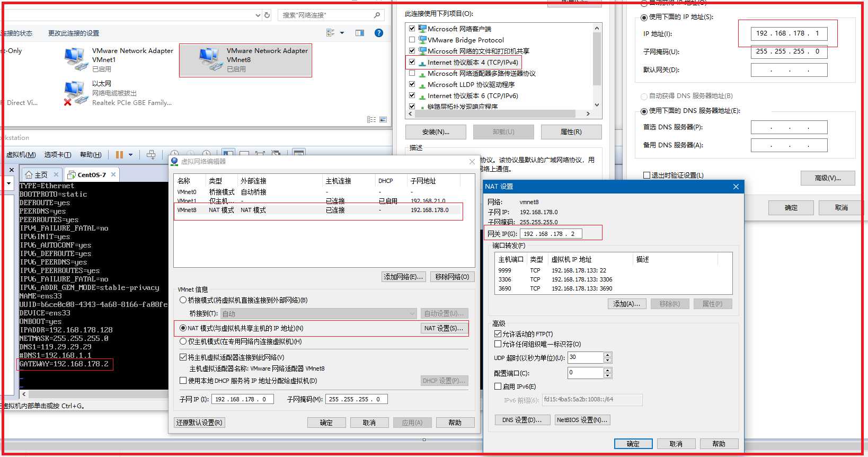Switch to details view at folder bottom
Viewport: 868px width, 457px height.
(371, 120)
